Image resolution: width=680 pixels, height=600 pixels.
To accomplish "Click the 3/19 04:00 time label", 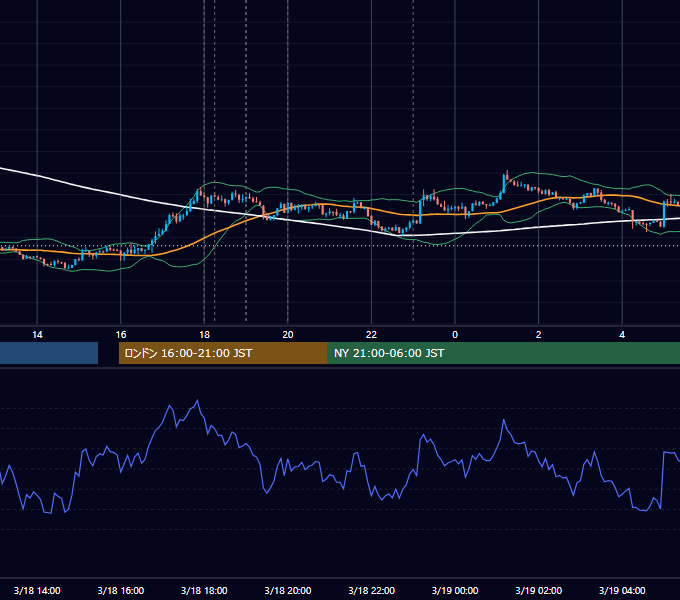I will 622,590.
